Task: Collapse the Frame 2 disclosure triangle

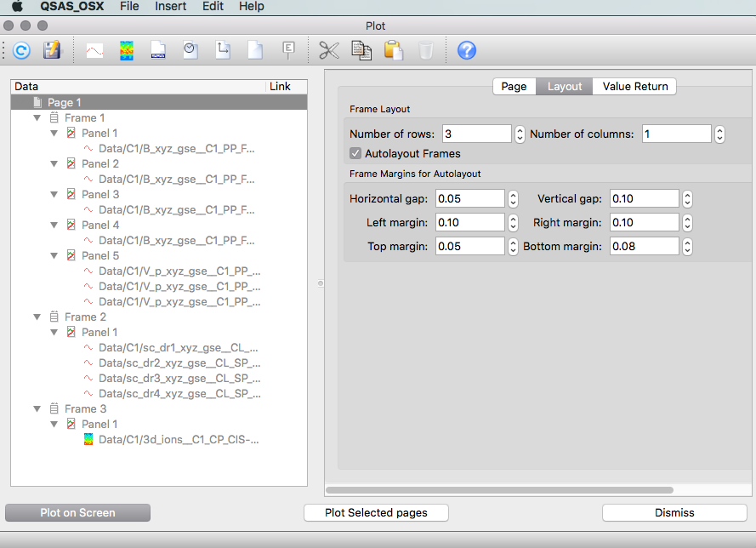Action: point(37,317)
